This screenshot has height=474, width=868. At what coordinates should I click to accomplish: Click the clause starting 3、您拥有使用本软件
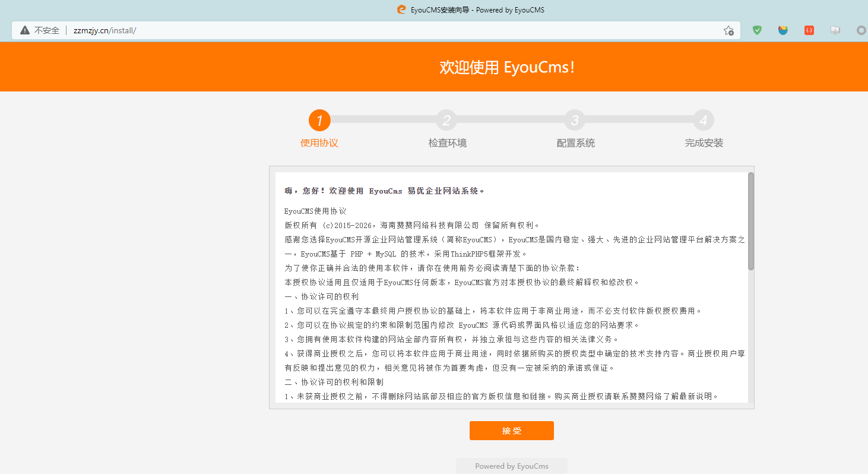tap(452, 339)
